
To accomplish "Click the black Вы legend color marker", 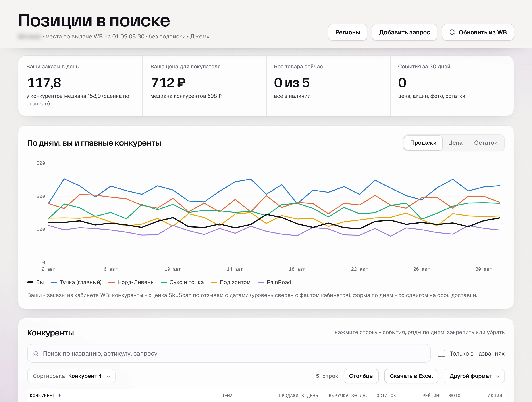I will 30,282.
